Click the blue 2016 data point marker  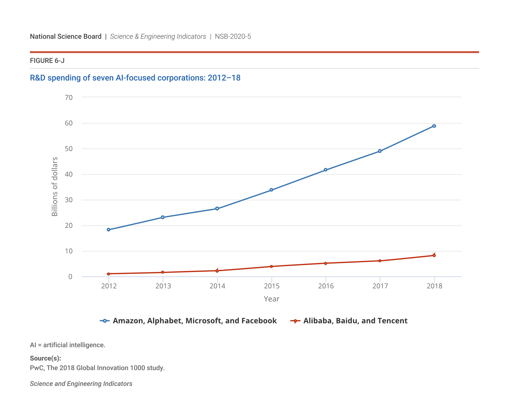(x=325, y=170)
